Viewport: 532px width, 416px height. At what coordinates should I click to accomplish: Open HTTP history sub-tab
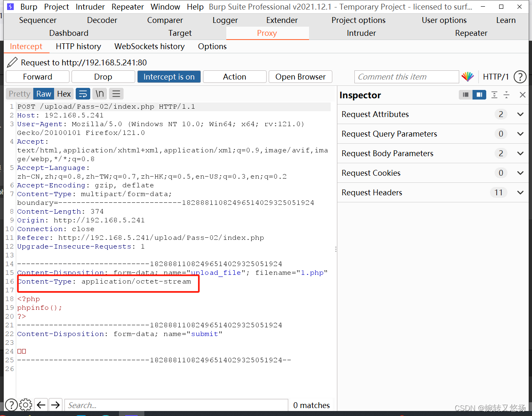coord(79,46)
